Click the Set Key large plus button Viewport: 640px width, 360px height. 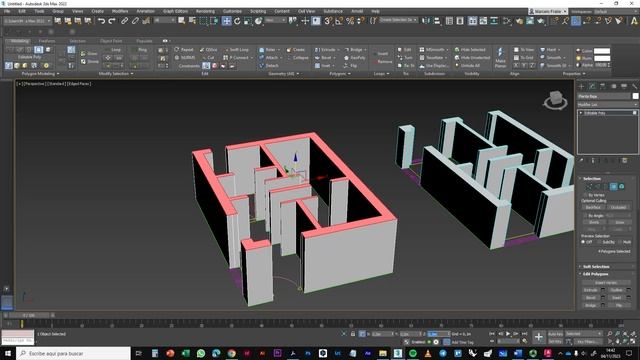[539, 337]
